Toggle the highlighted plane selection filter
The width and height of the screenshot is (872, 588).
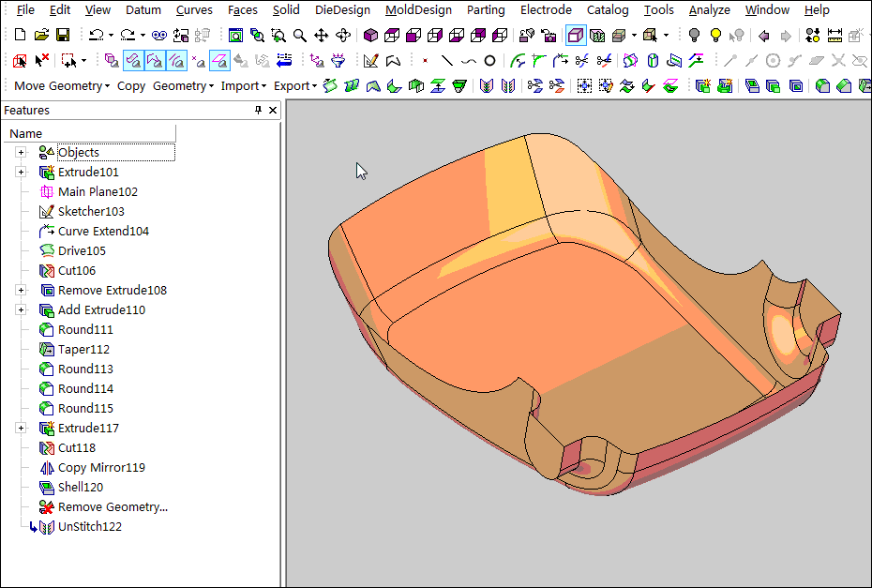[219, 61]
